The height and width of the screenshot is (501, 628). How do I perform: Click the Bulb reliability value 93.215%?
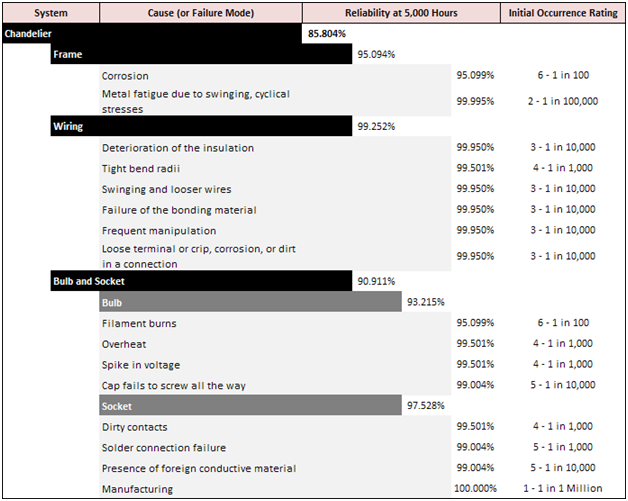click(x=426, y=302)
